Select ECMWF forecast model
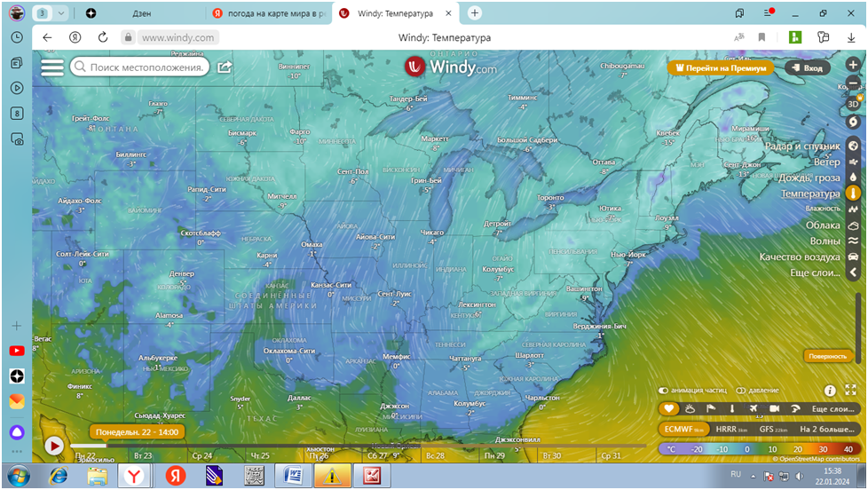This screenshot has width=868, height=490. coord(683,429)
